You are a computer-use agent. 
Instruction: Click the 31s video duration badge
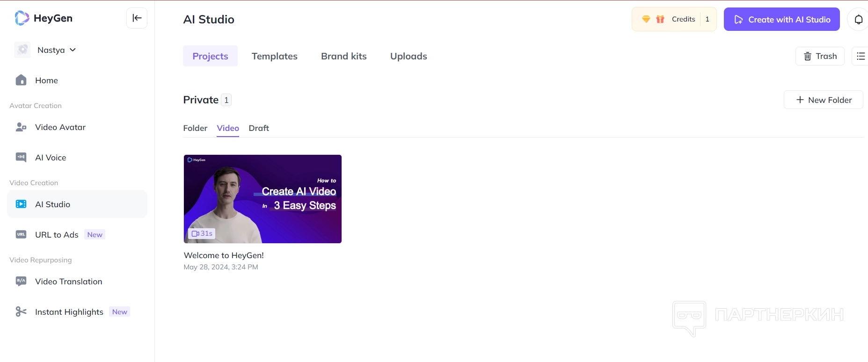click(x=202, y=233)
